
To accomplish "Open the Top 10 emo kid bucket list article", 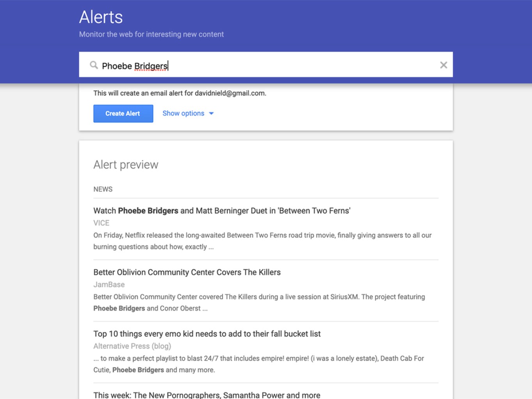I will [206, 334].
